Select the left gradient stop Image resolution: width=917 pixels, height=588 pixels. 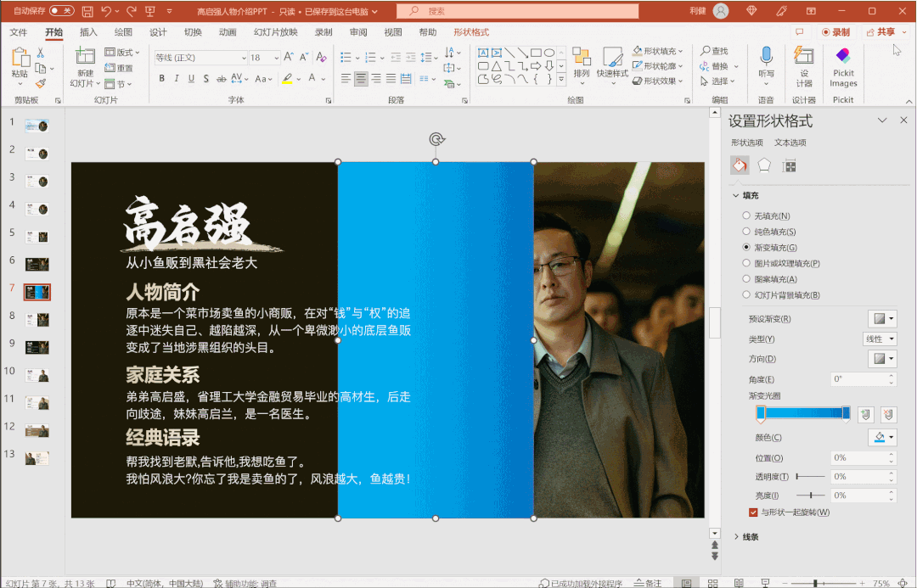click(x=760, y=414)
